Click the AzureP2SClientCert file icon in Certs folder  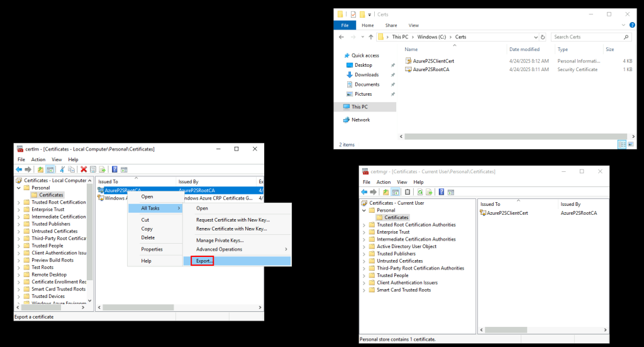click(x=408, y=61)
